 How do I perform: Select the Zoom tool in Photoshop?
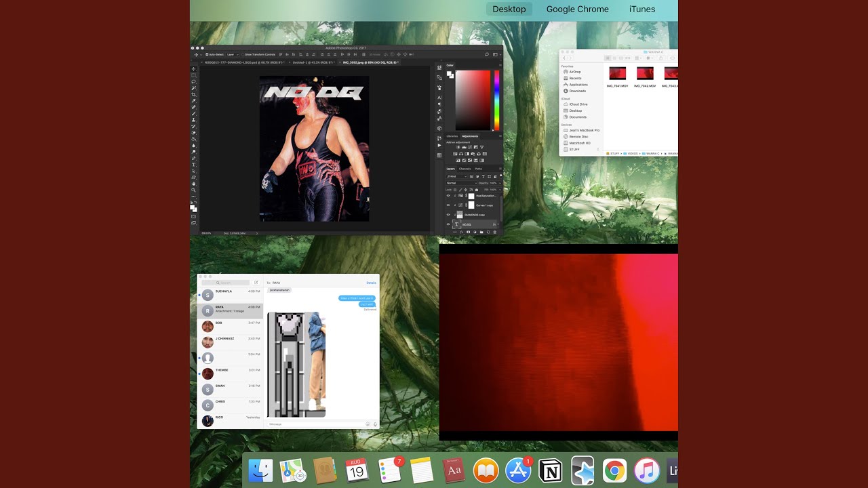coord(193,190)
